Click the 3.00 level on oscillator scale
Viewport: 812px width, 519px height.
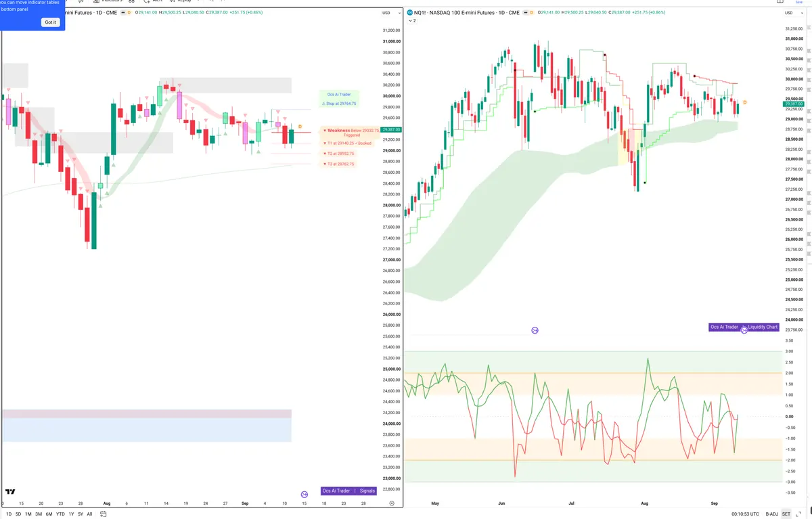789,351
